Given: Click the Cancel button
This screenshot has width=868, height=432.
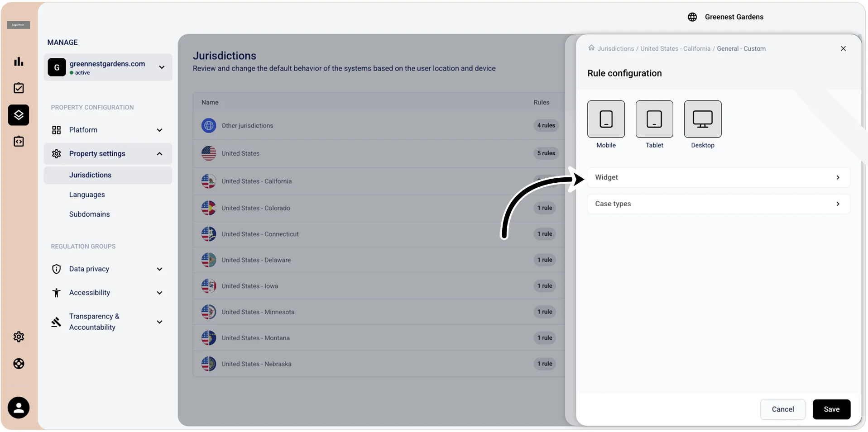Looking at the screenshot, I should pyautogui.click(x=782, y=409).
